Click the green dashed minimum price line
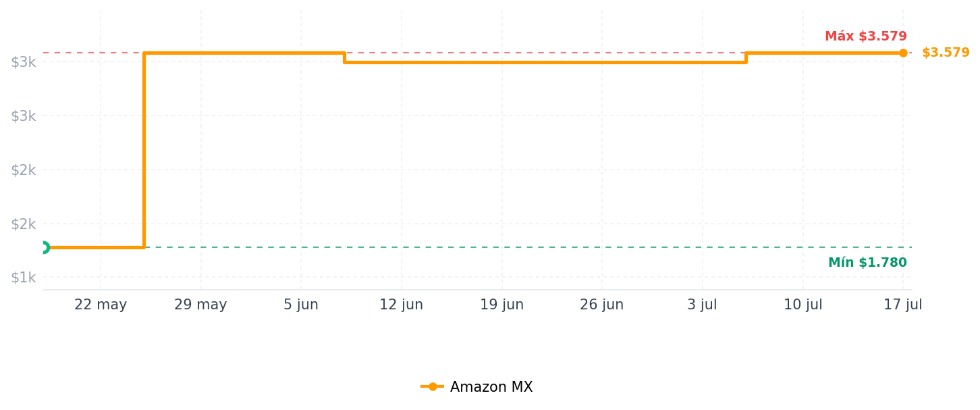Image resolution: width=980 pixels, height=410 pixels. point(472,247)
